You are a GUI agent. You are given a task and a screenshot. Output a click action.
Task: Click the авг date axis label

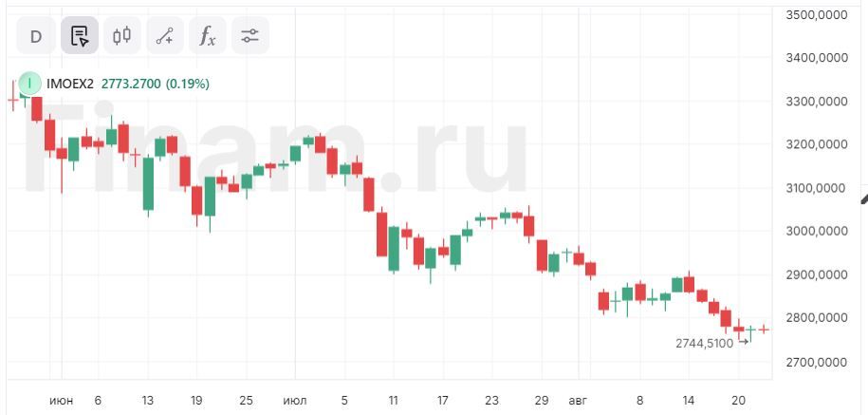point(578,401)
